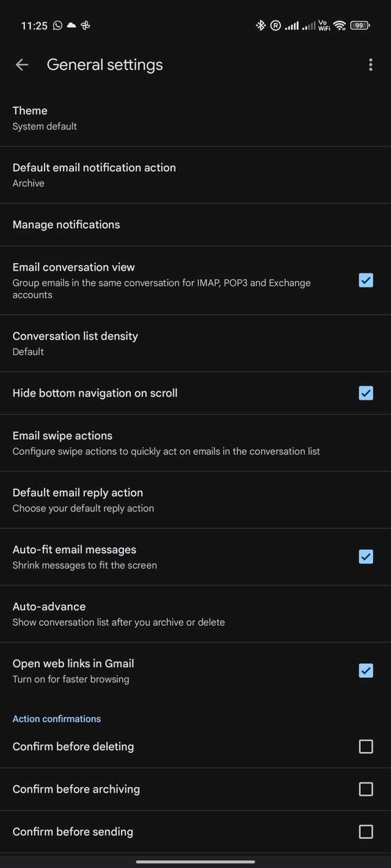The image size is (391, 868).
Task: Open Email swipe actions settings
Action: [x=195, y=443]
